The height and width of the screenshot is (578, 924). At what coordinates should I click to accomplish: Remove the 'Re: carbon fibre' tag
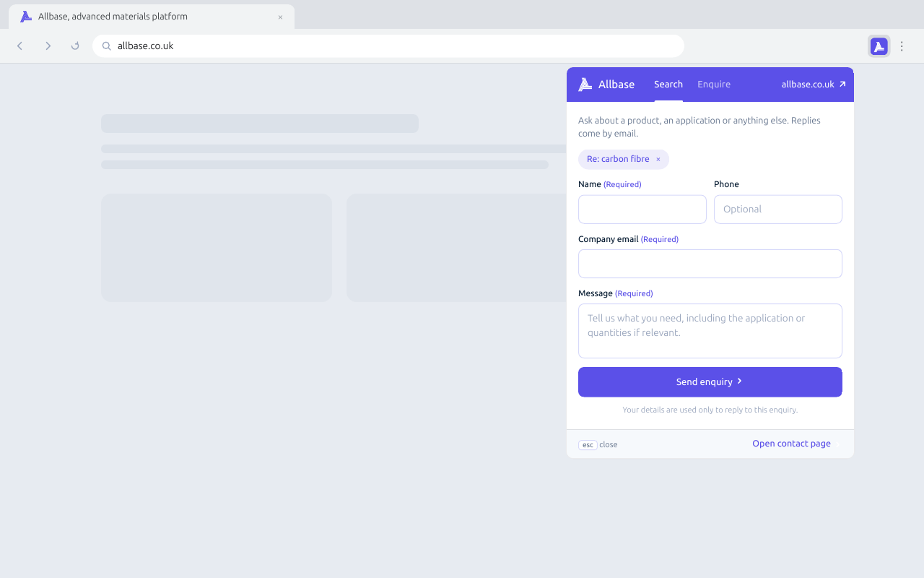(x=658, y=159)
